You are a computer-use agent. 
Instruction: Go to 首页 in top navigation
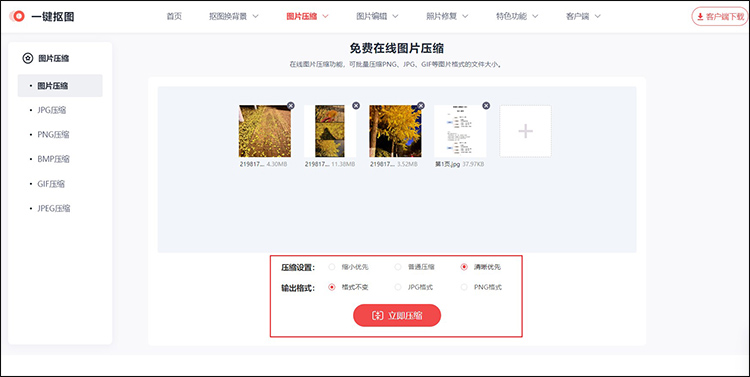(174, 16)
